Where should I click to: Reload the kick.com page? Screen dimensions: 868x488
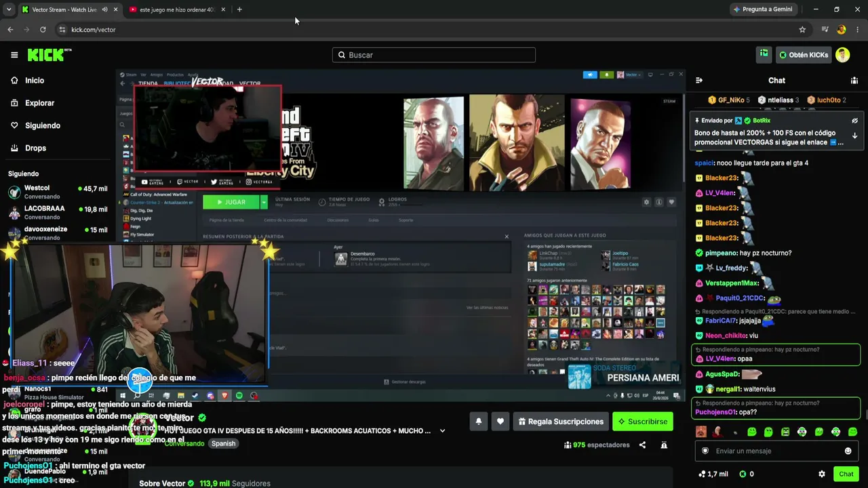[x=43, y=30]
